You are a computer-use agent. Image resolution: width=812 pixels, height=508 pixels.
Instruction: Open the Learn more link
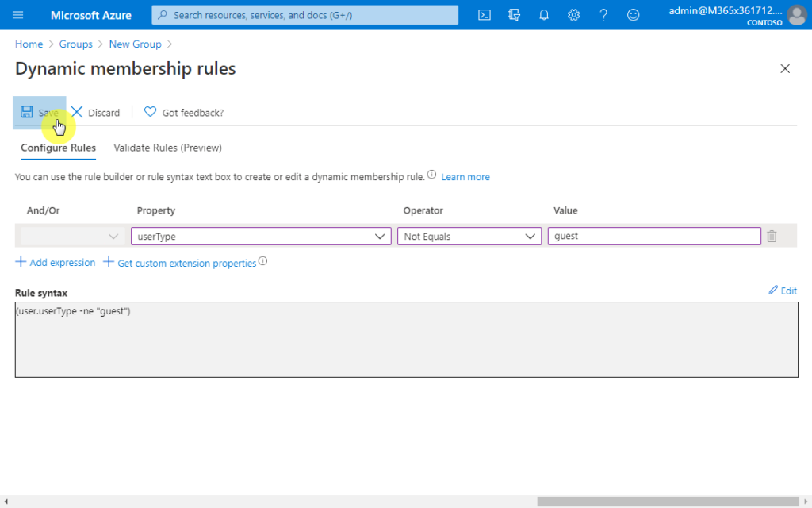[x=465, y=177]
